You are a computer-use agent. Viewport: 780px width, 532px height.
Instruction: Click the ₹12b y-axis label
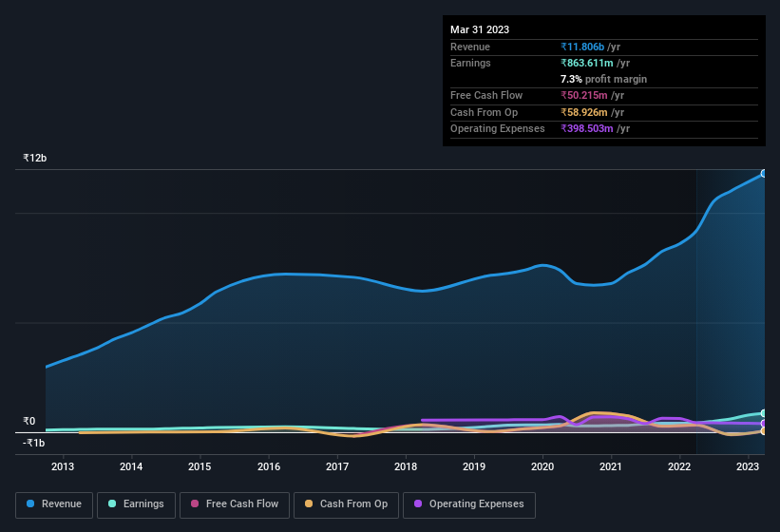(x=35, y=158)
